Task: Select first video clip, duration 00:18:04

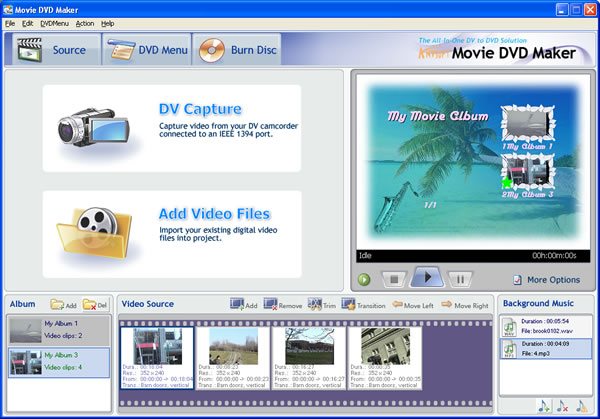Action: click(157, 358)
